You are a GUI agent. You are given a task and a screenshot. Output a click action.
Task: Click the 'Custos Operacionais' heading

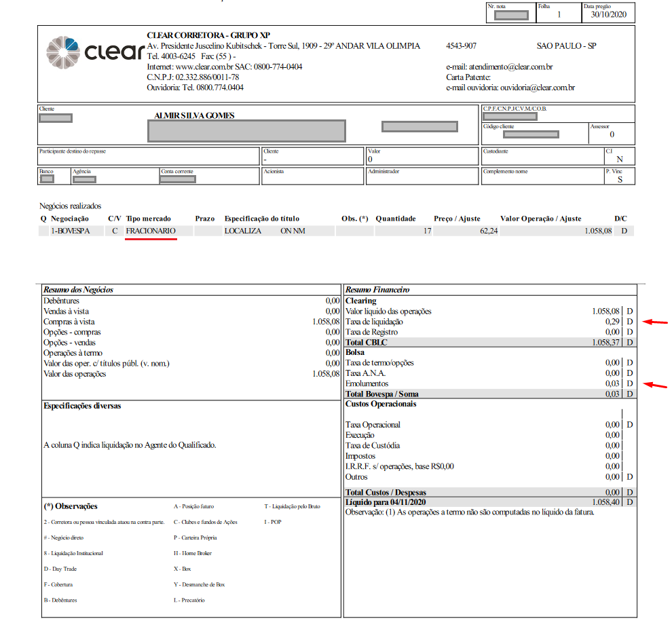coord(381,404)
